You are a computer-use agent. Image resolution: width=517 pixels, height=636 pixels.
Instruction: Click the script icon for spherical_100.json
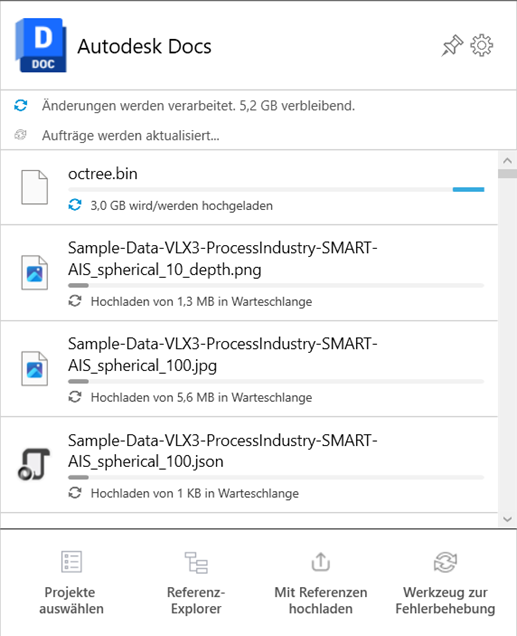pyautogui.click(x=34, y=464)
